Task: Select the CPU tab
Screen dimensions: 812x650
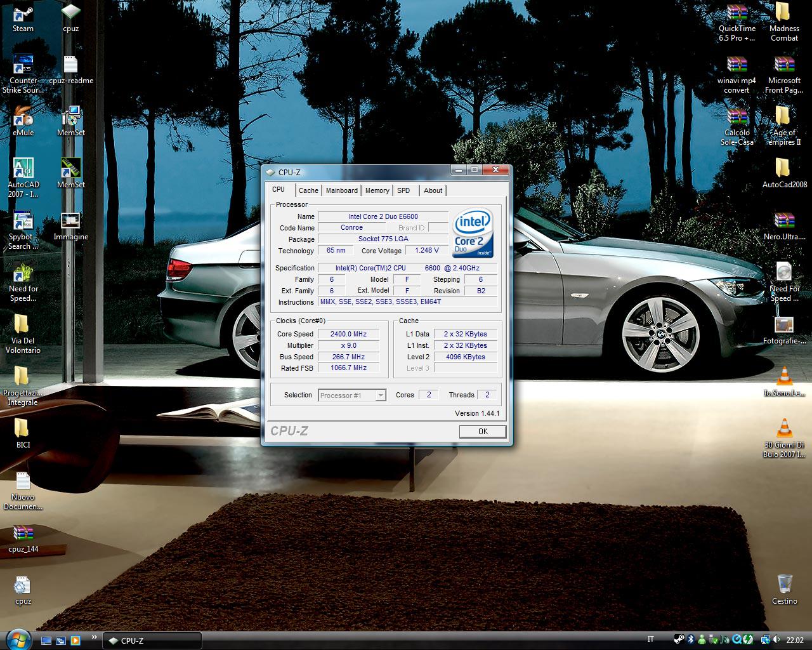Action: (278, 189)
